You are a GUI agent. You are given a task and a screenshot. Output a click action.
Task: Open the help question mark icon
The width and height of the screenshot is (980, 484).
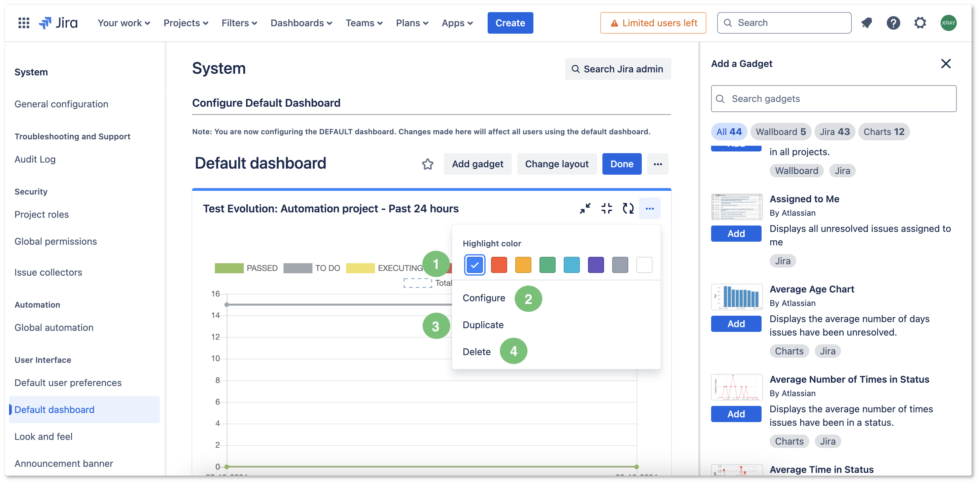(893, 23)
